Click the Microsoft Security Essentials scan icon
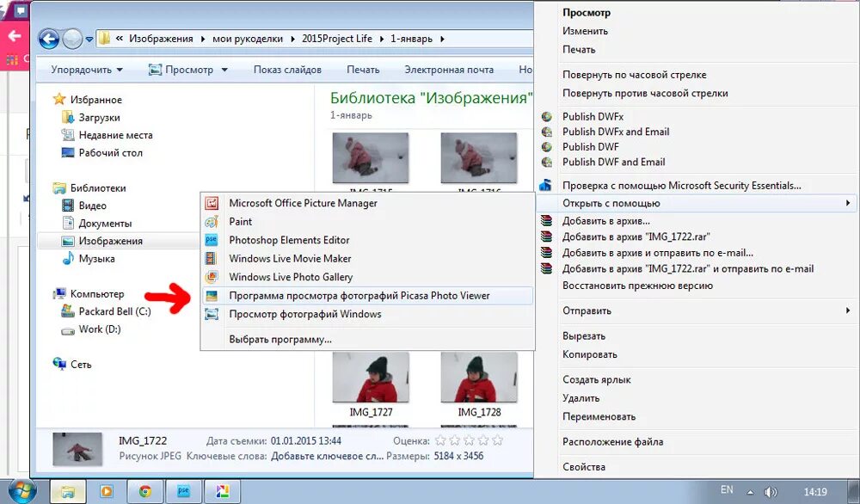 [546, 186]
